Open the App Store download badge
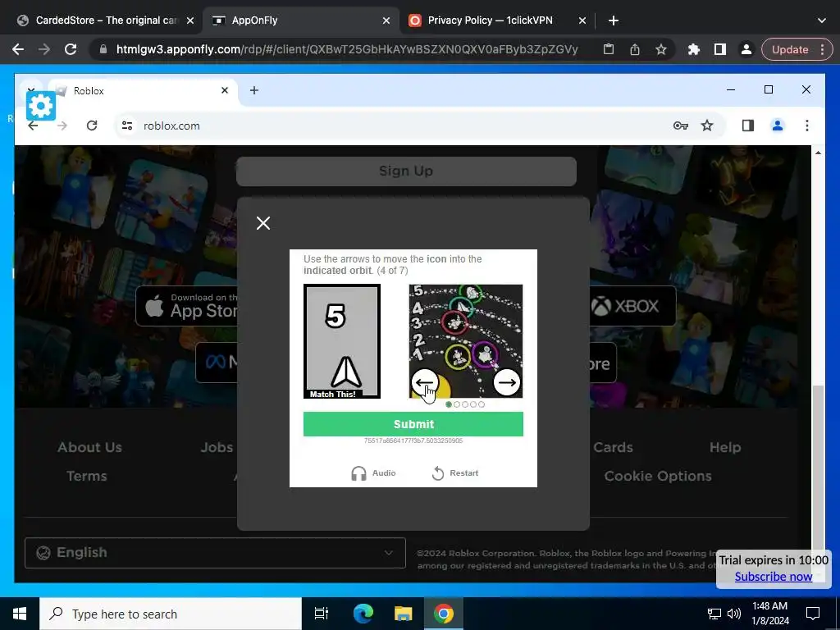 click(188, 306)
